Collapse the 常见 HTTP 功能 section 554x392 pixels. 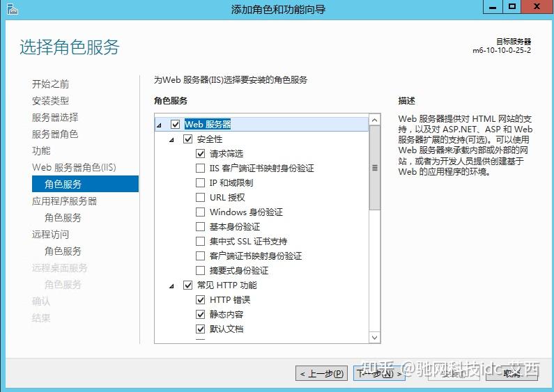172,285
